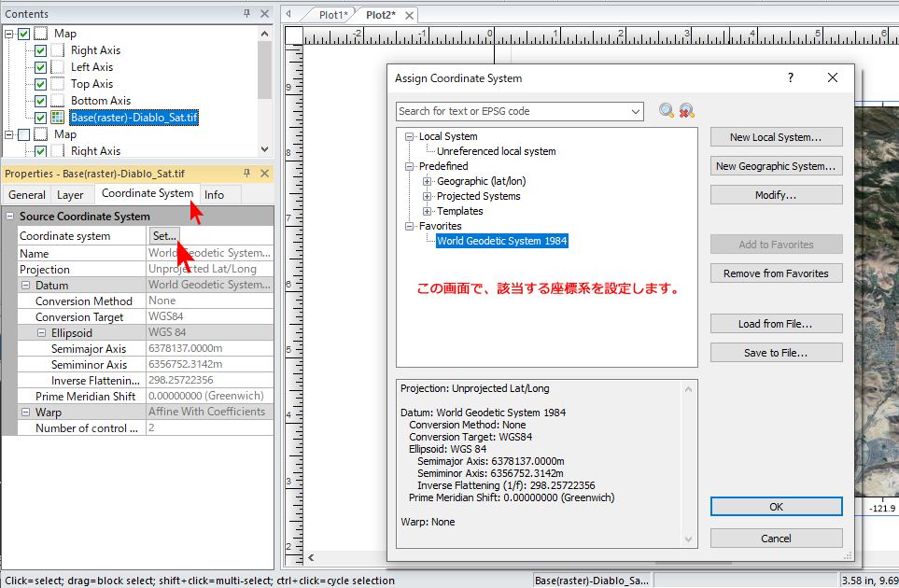Screen dimensions: 899x588
Task: Open the EPSG search dropdown arrow
Action: [636, 111]
